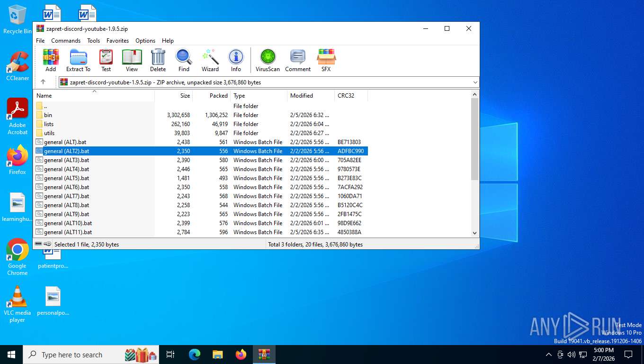Click the Extract To toolbar icon
Viewport: 644px width, 364px height.
coord(78,60)
